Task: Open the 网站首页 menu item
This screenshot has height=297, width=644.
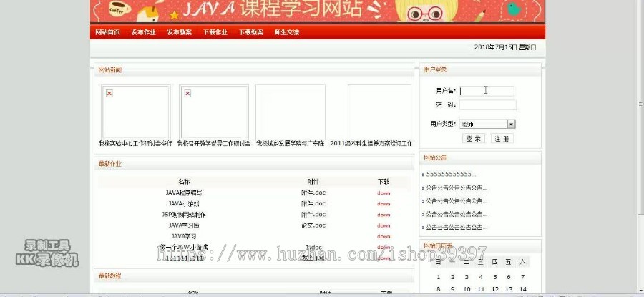Action: 107,32
